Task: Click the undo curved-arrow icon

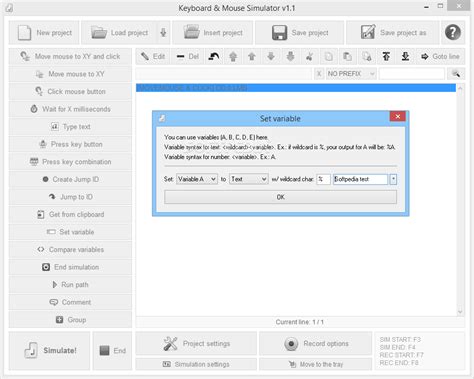Action: tap(214, 56)
